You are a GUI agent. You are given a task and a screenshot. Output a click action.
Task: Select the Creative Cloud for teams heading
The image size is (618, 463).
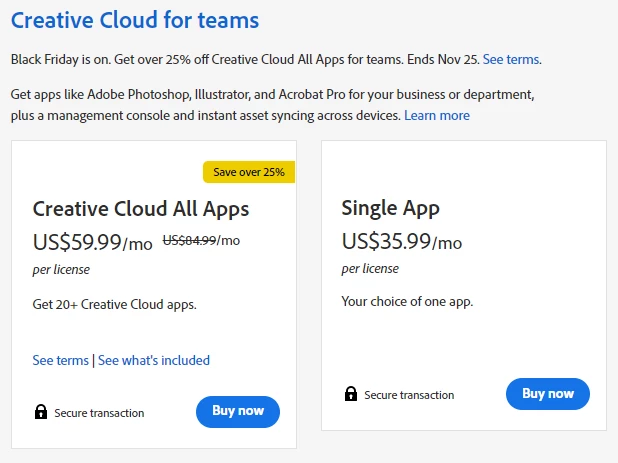tap(134, 20)
